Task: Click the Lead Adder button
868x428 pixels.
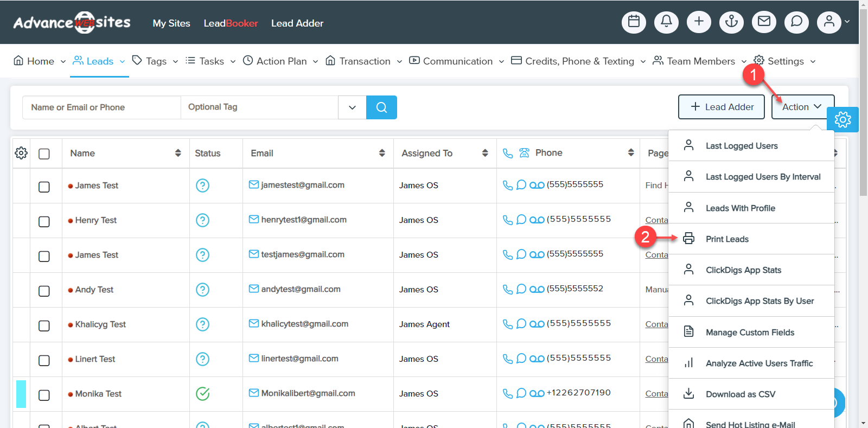Action: tap(721, 107)
